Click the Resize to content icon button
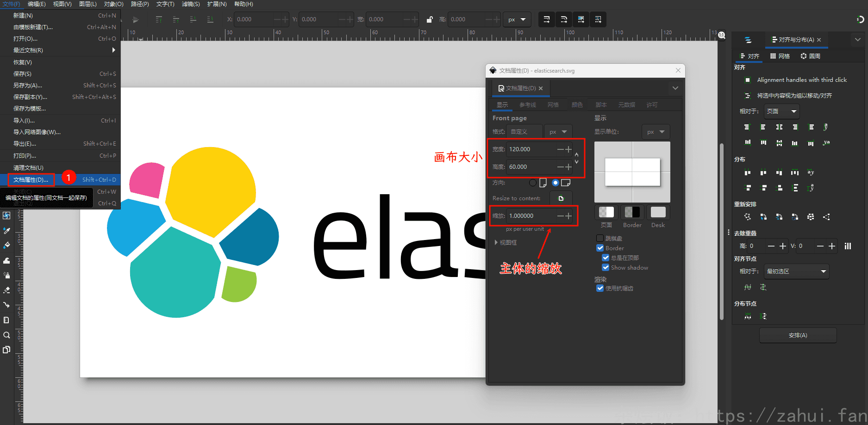This screenshot has height=425, width=868. (561, 198)
